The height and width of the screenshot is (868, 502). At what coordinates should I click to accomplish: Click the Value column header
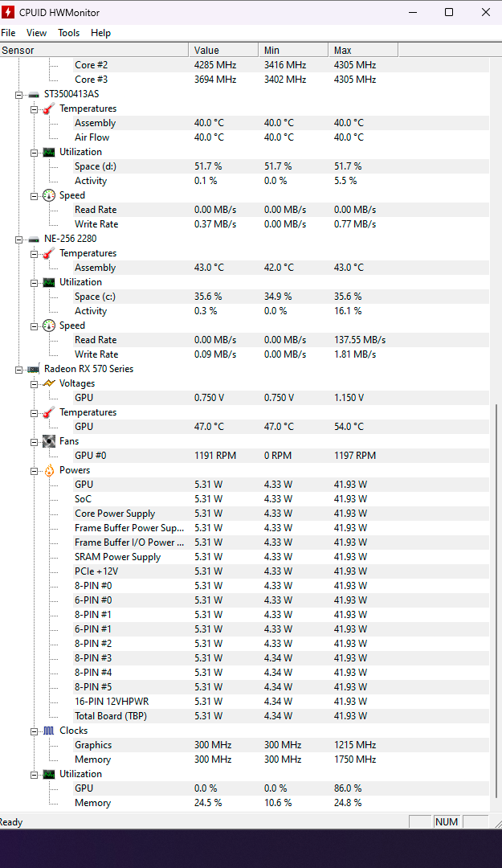click(223, 51)
